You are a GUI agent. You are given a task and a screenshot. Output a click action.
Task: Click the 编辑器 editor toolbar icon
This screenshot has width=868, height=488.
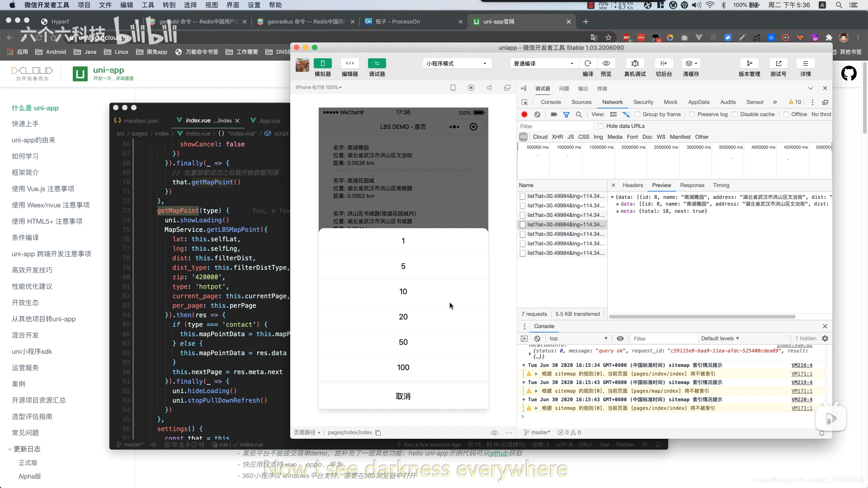pyautogui.click(x=349, y=64)
